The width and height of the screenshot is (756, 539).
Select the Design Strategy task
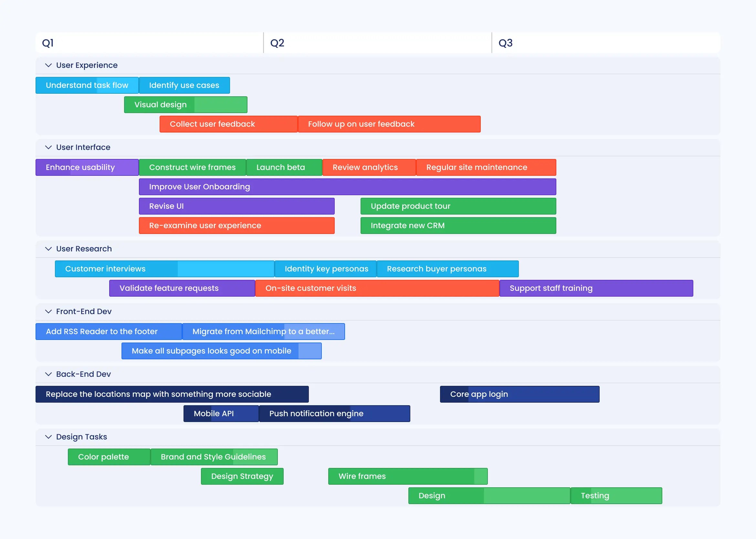coord(242,476)
